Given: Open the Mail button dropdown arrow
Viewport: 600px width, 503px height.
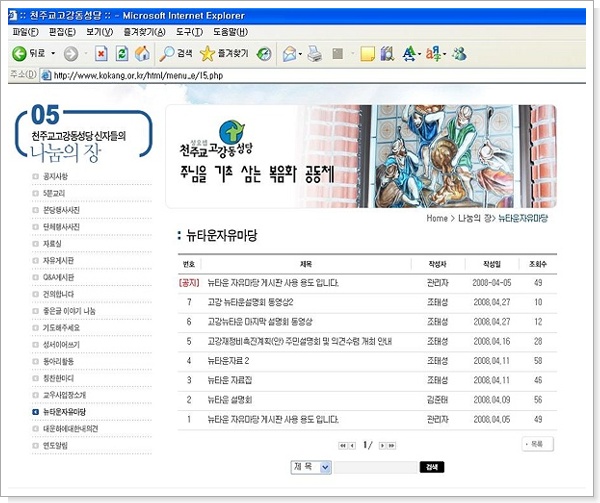Looking at the screenshot, I should click(300, 54).
